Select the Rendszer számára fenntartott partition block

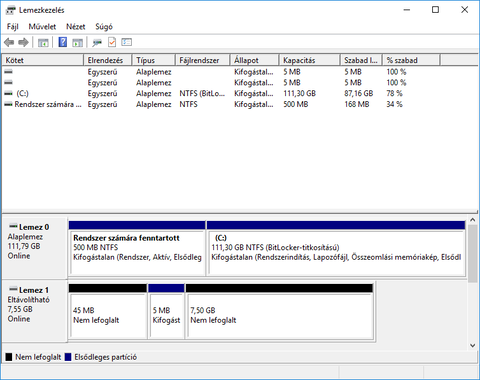137,248
